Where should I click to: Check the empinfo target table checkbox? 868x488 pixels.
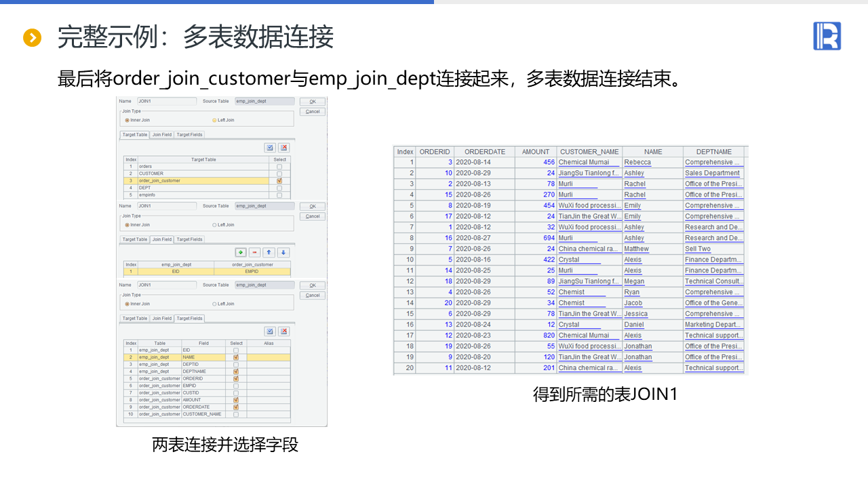click(x=279, y=195)
